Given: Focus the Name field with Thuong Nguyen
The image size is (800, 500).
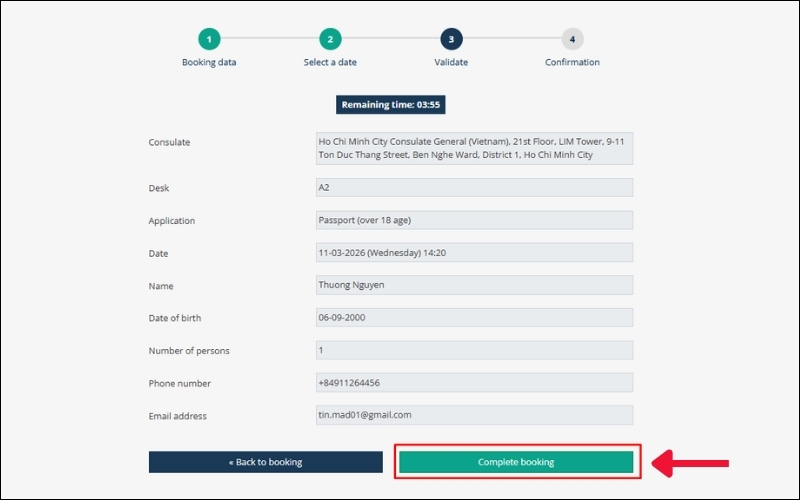Looking at the screenshot, I should pyautogui.click(x=474, y=285).
